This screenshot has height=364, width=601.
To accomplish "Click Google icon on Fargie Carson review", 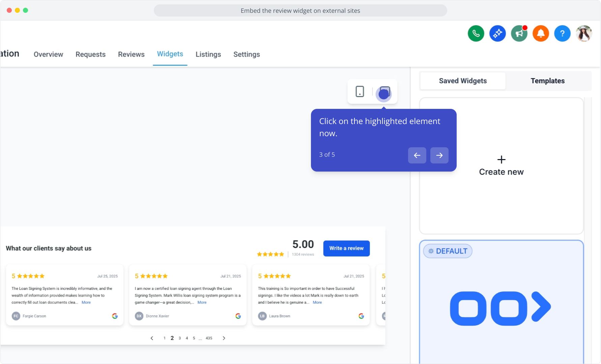I will click(x=115, y=316).
